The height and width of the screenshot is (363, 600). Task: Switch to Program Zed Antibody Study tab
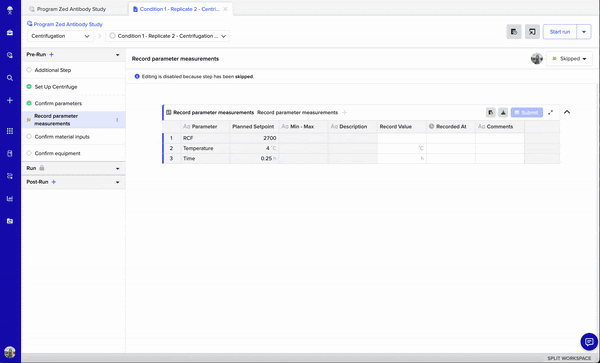click(x=72, y=9)
